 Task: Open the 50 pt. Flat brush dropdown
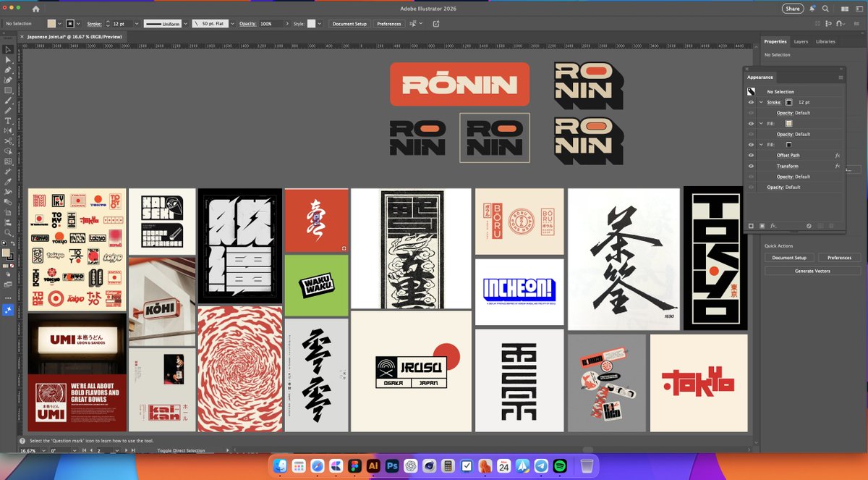(x=232, y=23)
